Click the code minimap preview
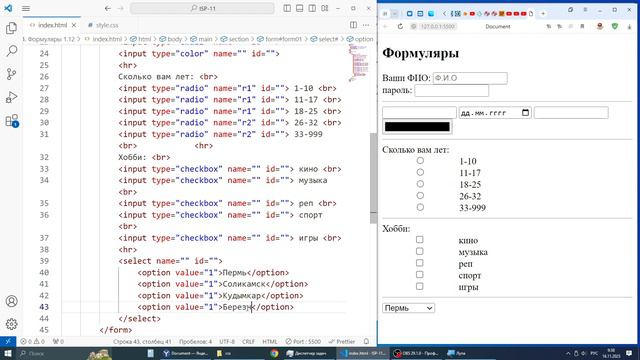Viewport: 640px width, 360px height. click(x=358, y=63)
